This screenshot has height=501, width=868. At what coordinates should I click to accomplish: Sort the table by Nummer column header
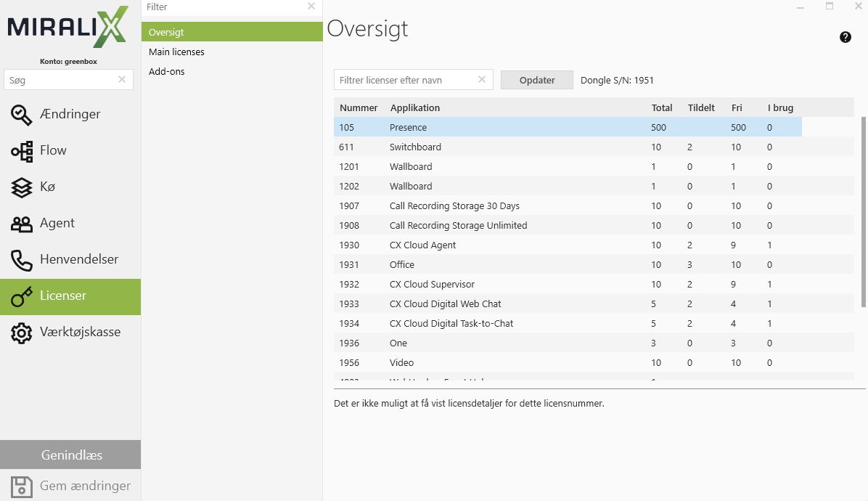(359, 107)
